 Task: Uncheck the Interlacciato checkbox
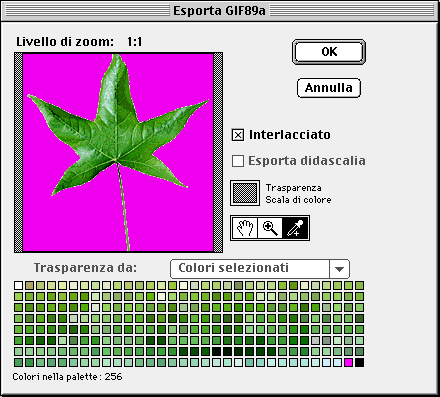[238, 135]
